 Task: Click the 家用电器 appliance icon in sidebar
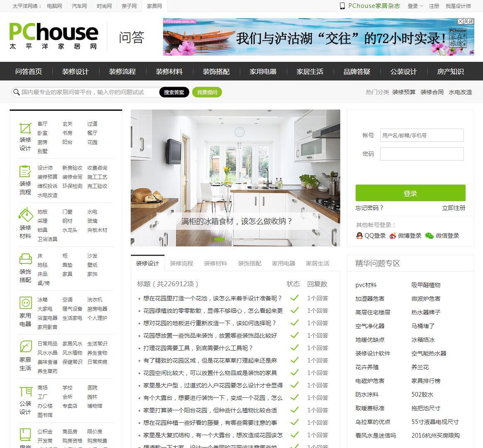click(x=26, y=303)
